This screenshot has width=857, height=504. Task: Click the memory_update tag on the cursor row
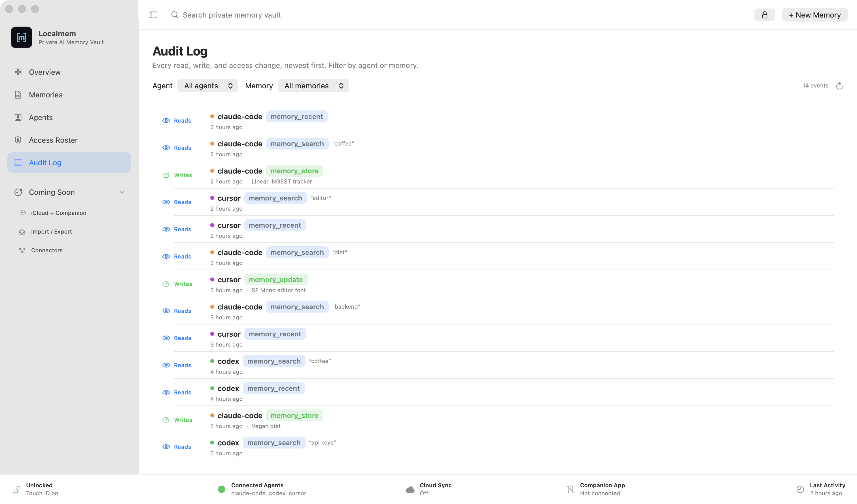(x=276, y=280)
